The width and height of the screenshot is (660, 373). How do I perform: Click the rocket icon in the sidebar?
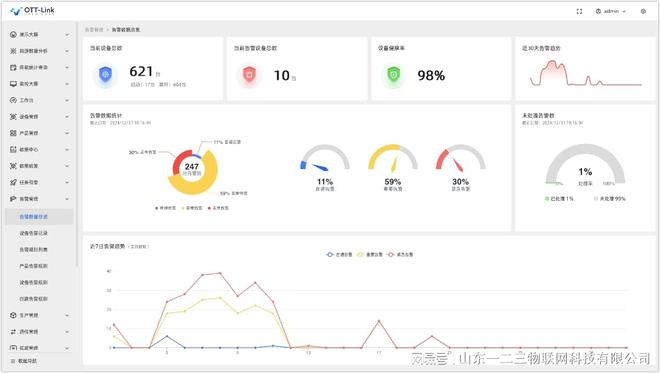[13, 182]
